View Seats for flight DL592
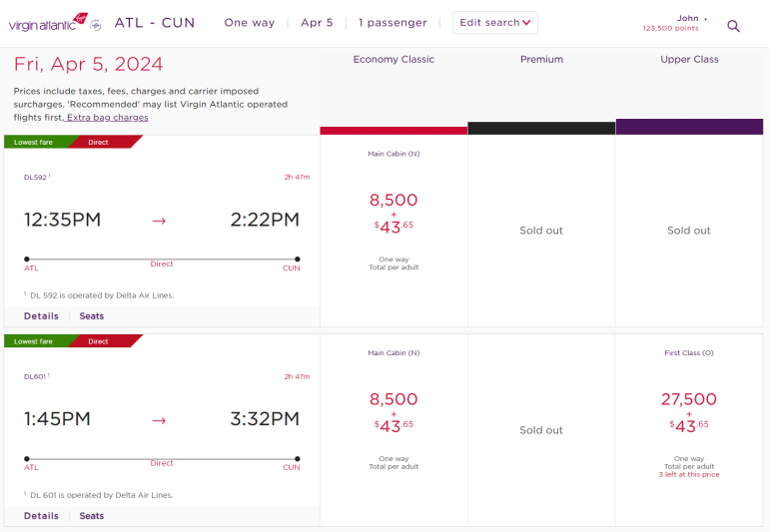This screenshot has height=532, width=769. [92, 316]
